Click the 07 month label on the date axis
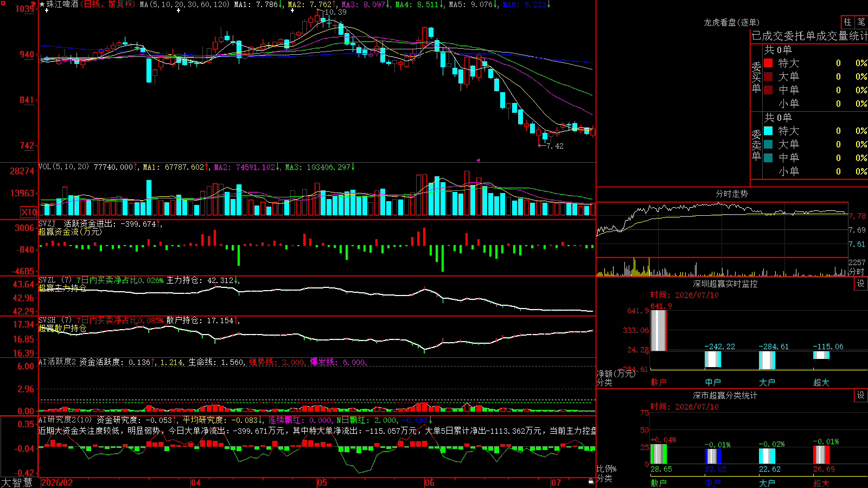The height and width of the screenshot is (488, 868). coord(556,483)
